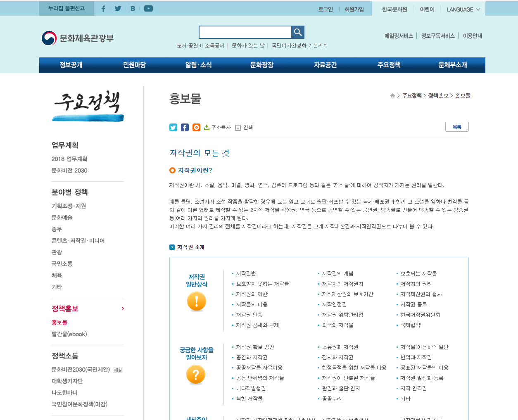
Task: Open 나도한마디 in sidebar
Action: (x=64, y=393)
